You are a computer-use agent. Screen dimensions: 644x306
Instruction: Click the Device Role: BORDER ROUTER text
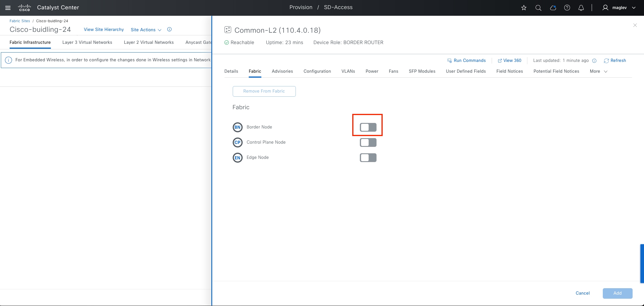coord(348,43)
